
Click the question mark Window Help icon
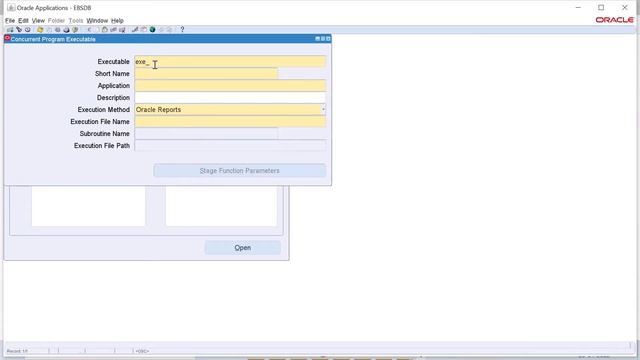[182, 29]
